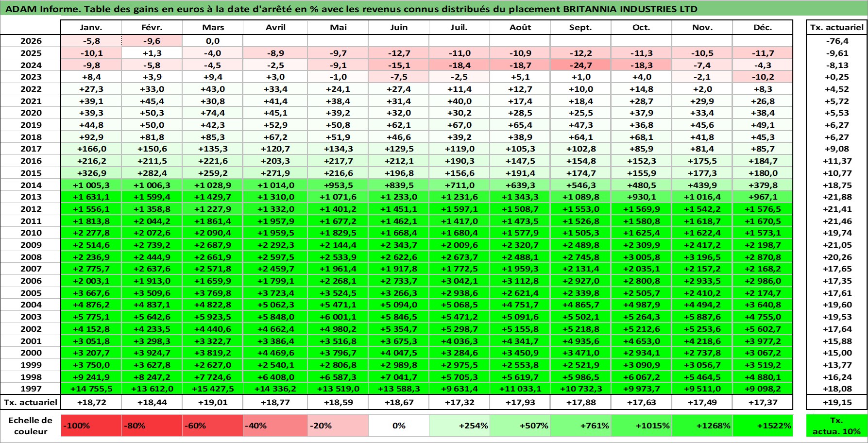Click the +761% color scale swatch

(581, 426)
